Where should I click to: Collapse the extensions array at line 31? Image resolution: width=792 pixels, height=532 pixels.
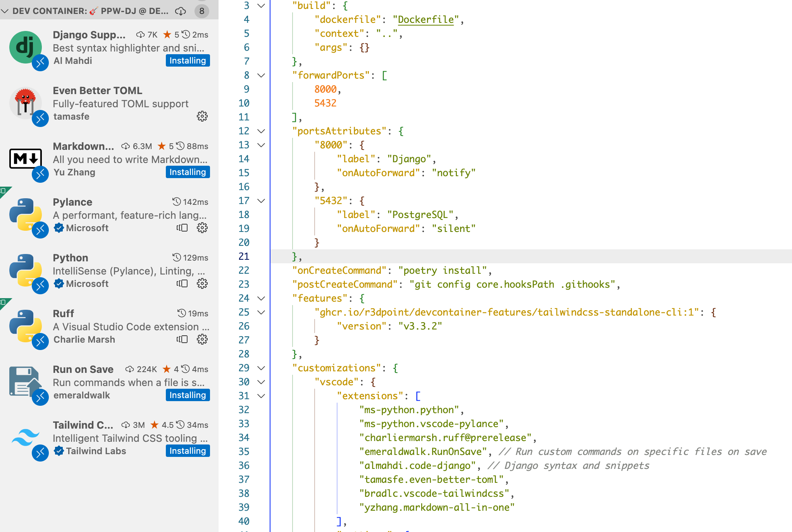262,396
